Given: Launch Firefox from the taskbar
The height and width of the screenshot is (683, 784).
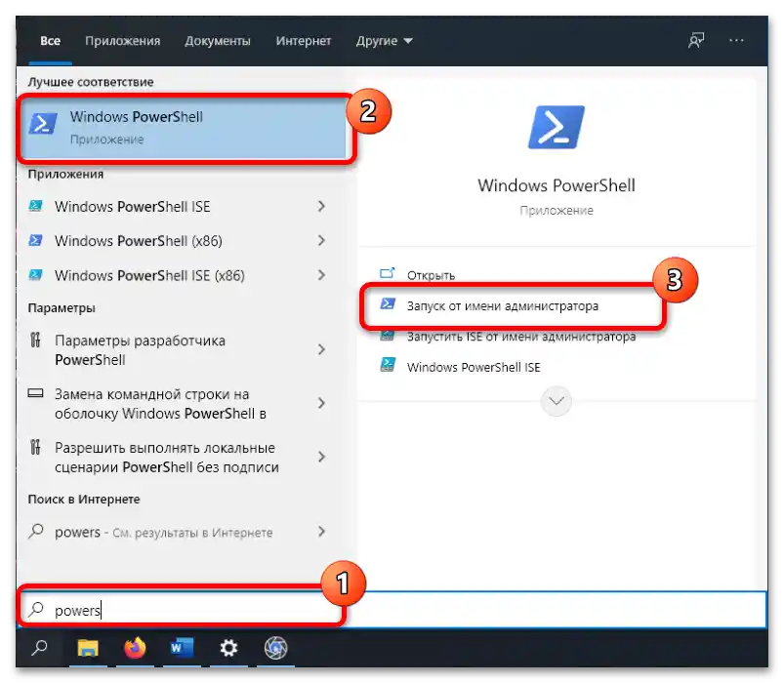Looking at the screenshot, I should pos(135,648).
